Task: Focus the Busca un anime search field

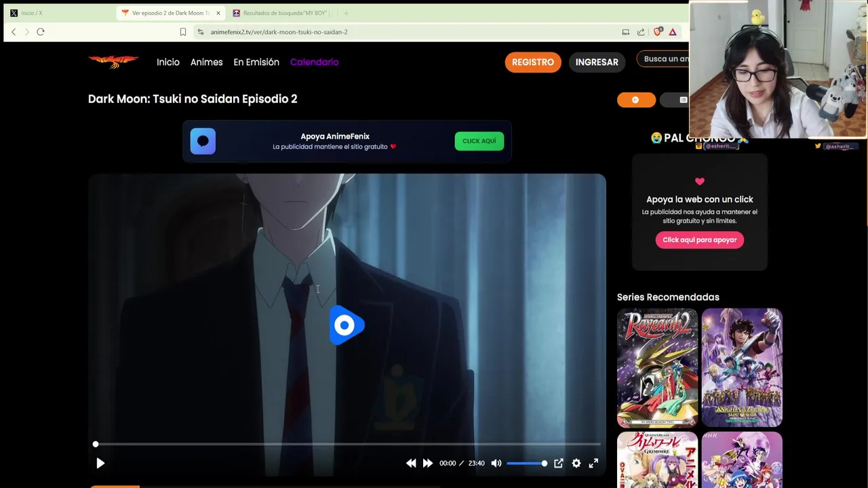Action: point(663,59)
